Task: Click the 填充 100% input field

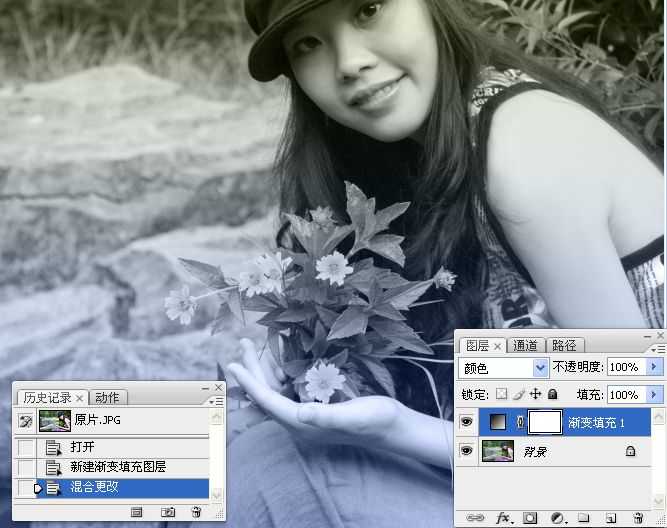Action: coord(627,395)
